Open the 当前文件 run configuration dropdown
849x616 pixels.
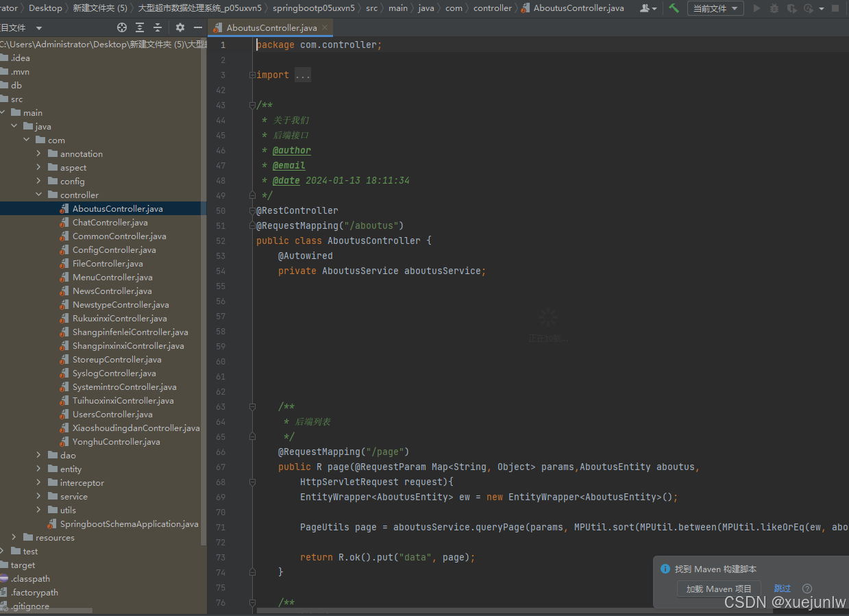[x=715, y=8]
